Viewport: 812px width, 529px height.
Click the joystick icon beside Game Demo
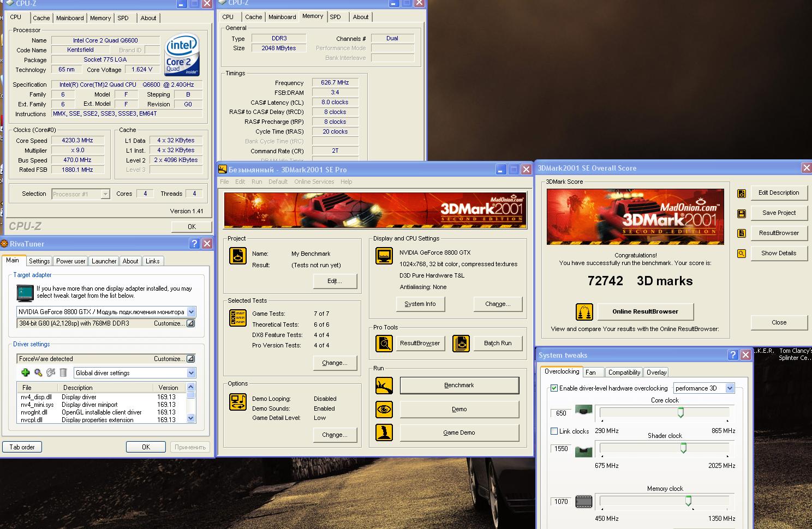click(x=384, y=432)
